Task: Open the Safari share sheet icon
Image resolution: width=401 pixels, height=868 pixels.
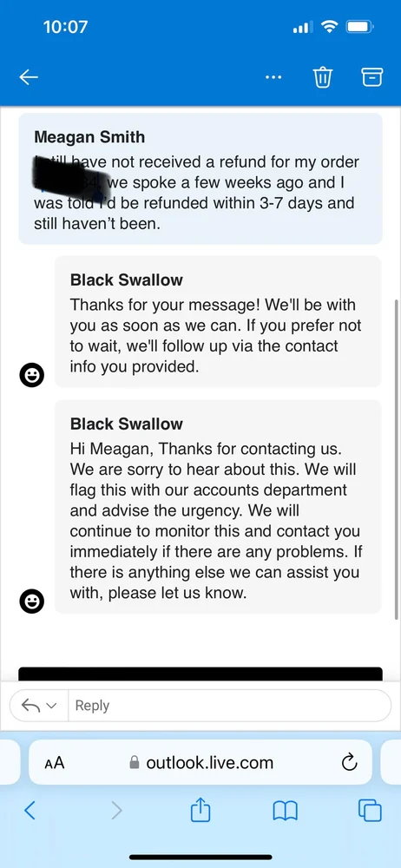Action: [200, 810]
